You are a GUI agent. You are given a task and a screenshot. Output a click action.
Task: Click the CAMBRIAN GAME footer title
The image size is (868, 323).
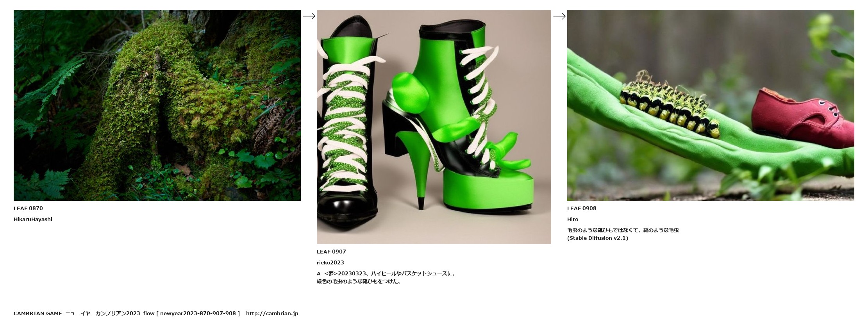pyautogui.click(x=38, y=313)
